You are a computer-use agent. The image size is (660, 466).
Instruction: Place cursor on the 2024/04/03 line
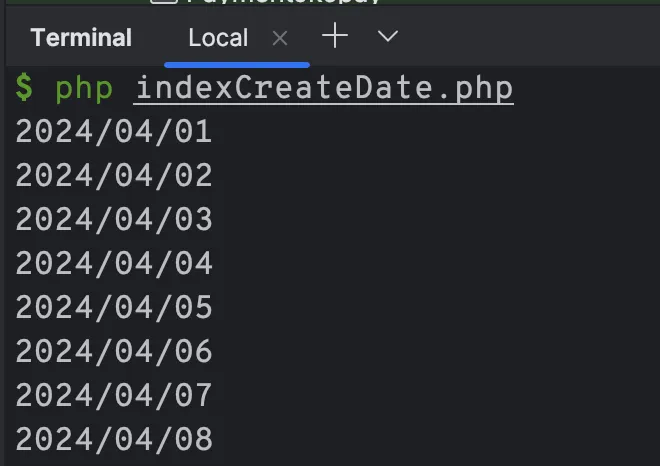[114, 219]
